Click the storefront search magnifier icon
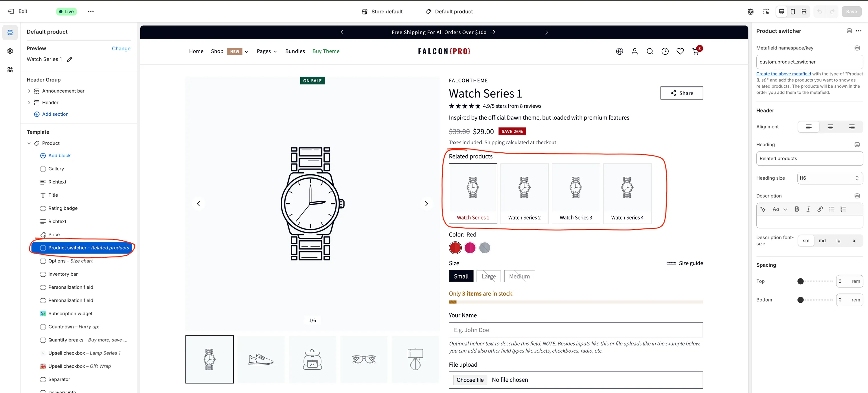This screenshot has height=393, width=868. [650, 51]
